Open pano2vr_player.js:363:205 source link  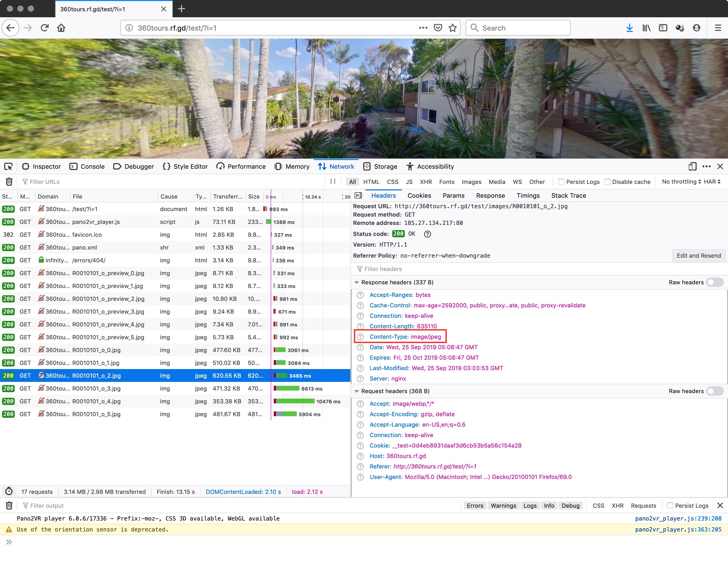(678, 529)
